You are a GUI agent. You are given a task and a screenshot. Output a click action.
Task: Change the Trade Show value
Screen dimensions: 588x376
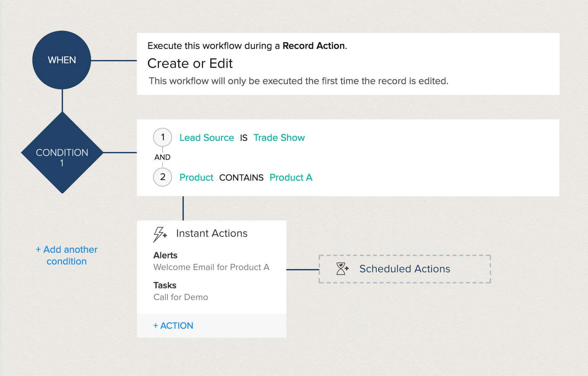[x=279, y=138]
